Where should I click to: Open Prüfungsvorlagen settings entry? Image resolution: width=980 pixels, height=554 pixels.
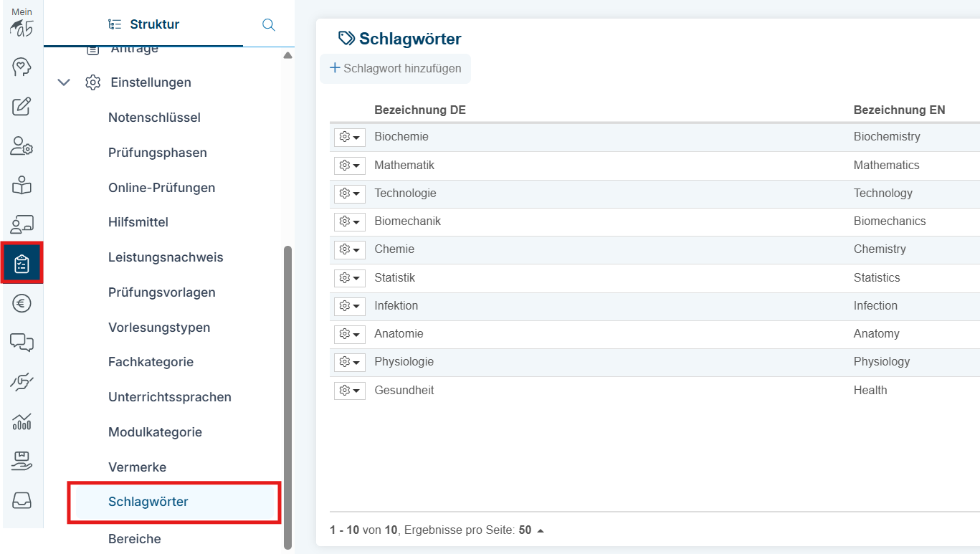161,292
